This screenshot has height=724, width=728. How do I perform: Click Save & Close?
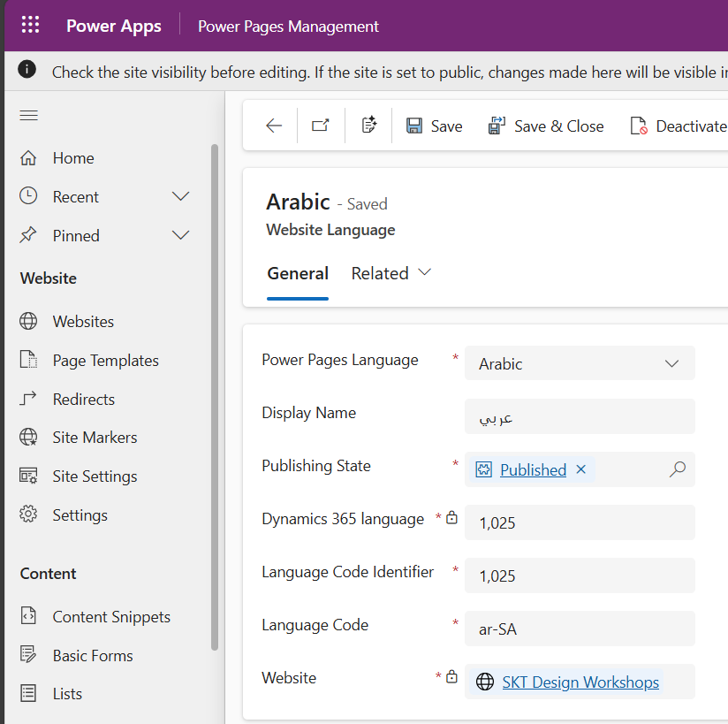[x=546, y=126]
